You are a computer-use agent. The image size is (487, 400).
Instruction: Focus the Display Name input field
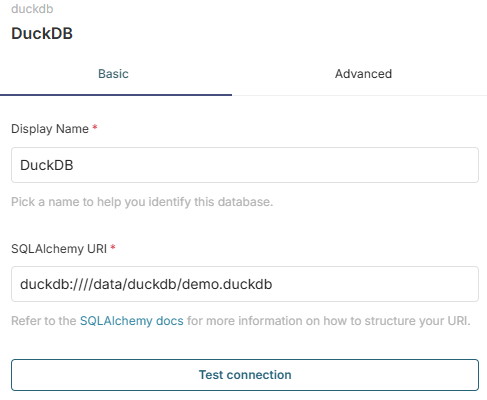pyautogui.click(x=245, y=165)
